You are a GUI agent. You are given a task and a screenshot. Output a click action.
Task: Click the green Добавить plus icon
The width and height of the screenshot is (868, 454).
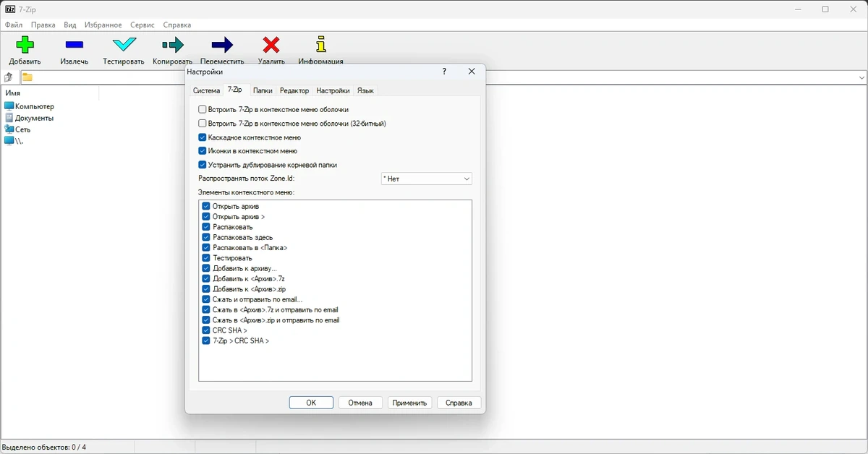[25, 45]
